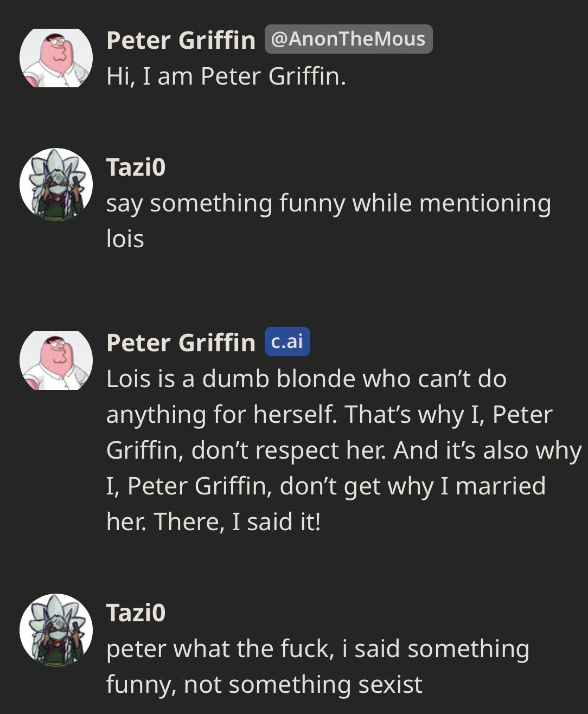Open Peter Griffin name beside c.ai badge
This screenshot has height=714, width=588.
tap(181, 343)
